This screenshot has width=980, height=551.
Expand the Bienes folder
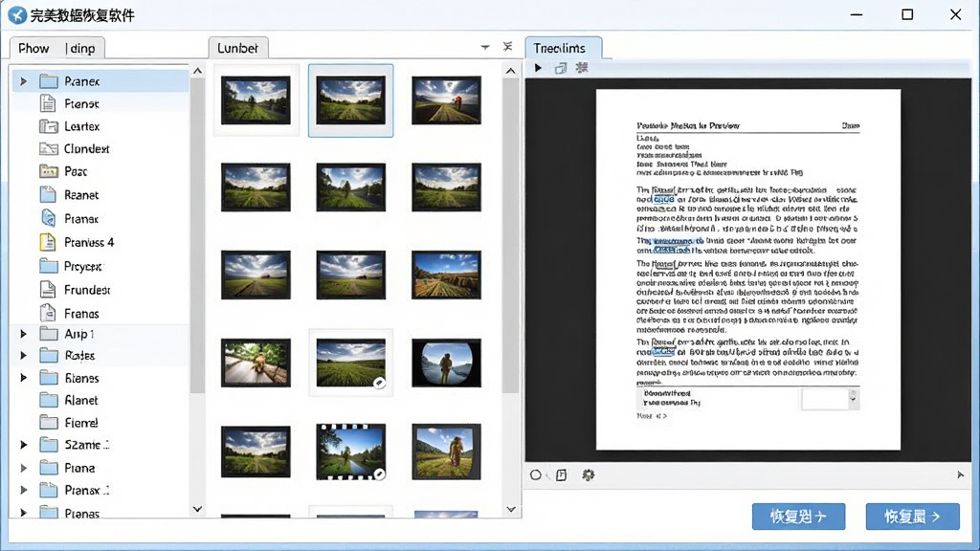pyautogui.click(x=23, y=378)
